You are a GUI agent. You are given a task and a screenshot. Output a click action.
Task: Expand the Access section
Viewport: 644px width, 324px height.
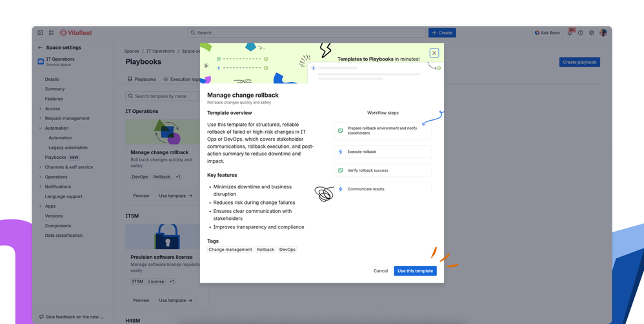tap(40, 109)
